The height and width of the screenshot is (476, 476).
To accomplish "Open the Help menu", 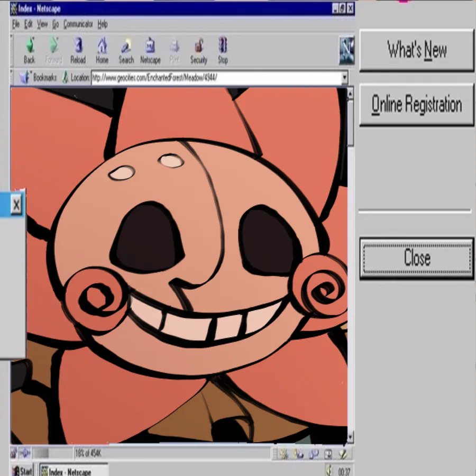I will 103,24.
